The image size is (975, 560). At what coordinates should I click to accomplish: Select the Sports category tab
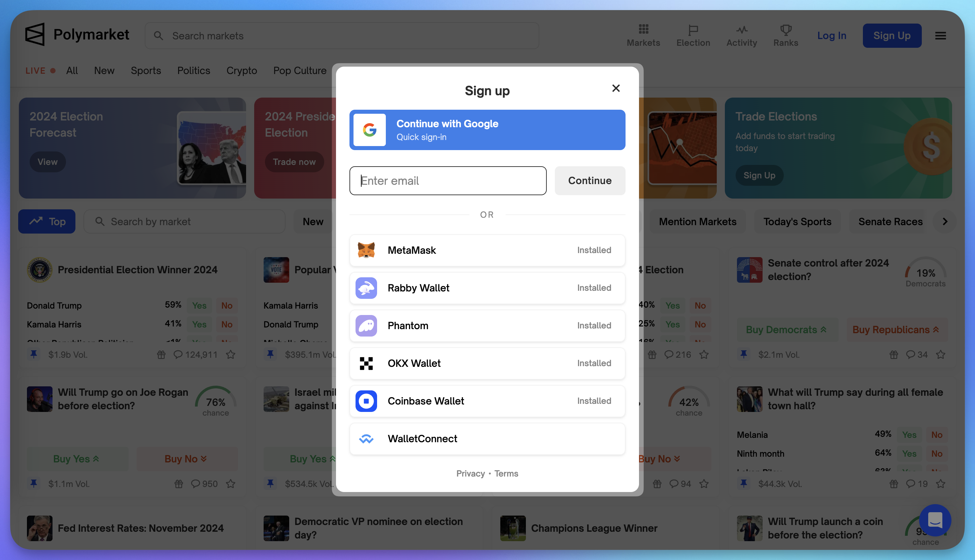(x=146, y=71)
